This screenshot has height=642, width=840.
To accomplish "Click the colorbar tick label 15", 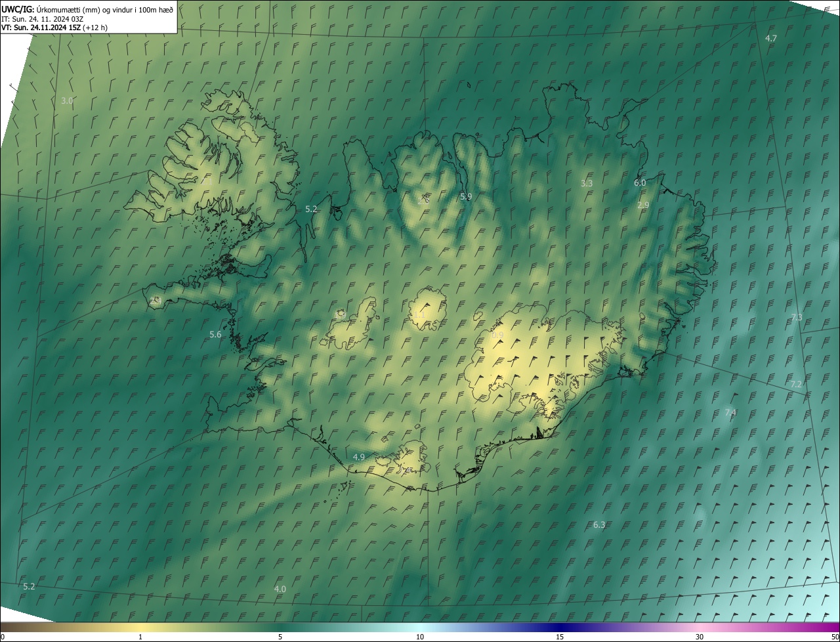I will coord(560,637).
